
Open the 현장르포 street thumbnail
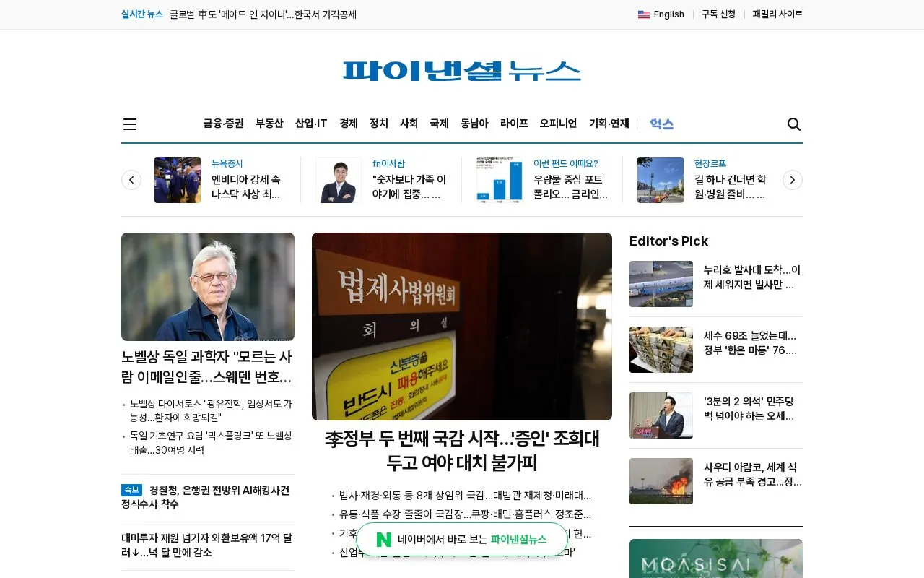point(661,180)
